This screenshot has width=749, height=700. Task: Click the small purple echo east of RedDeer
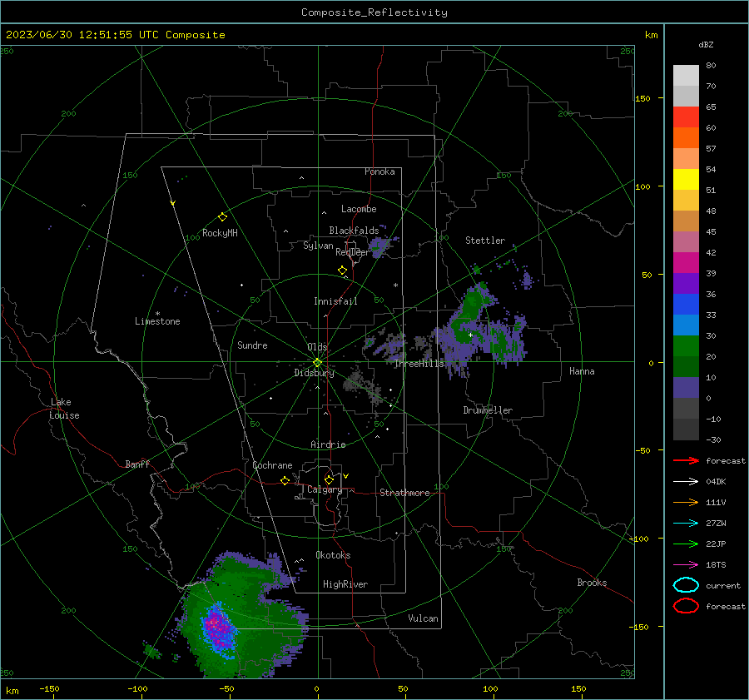(x=379, y=247)
